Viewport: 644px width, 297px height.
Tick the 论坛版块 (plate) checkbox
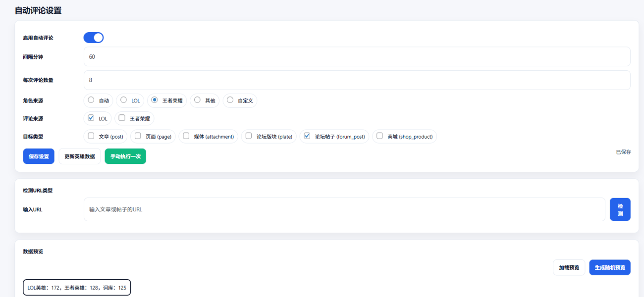click(x=249, y=136)
